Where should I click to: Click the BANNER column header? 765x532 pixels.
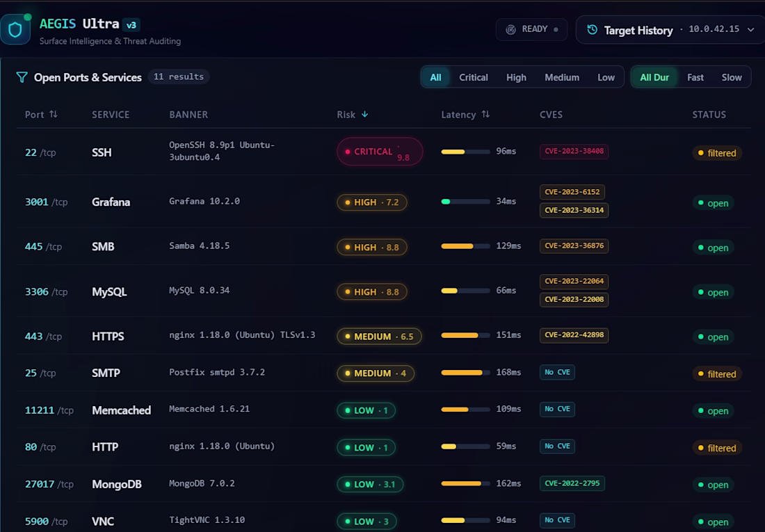188,115
